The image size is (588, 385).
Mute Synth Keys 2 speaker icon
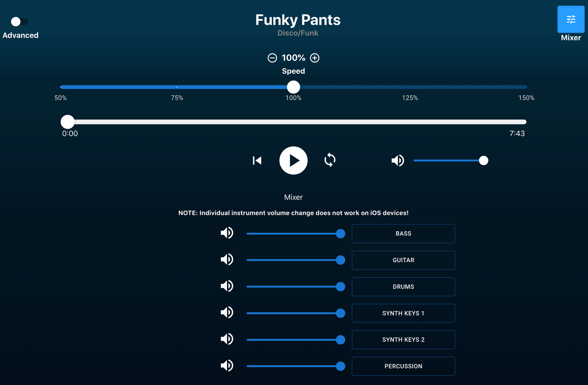227,339
